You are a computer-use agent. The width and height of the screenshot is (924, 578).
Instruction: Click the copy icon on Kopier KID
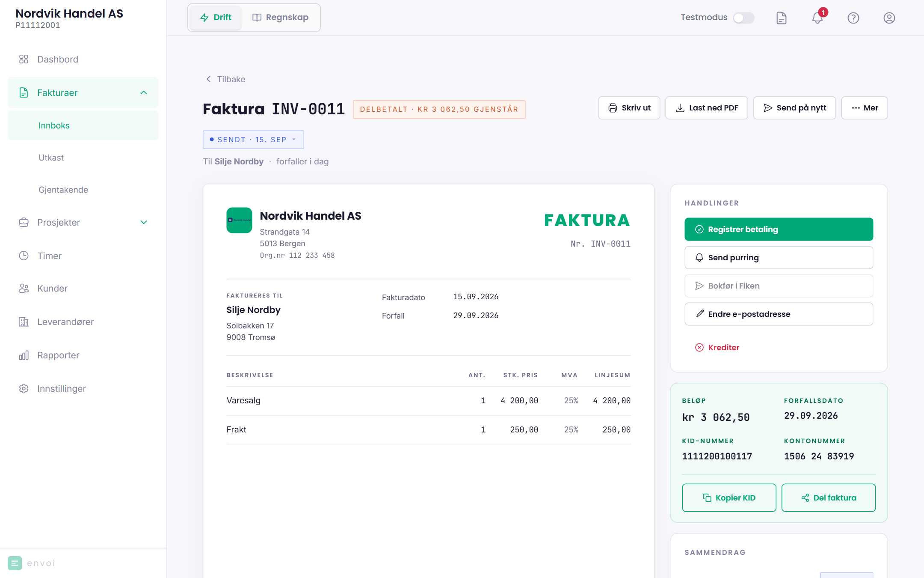(x=707, y=498)
